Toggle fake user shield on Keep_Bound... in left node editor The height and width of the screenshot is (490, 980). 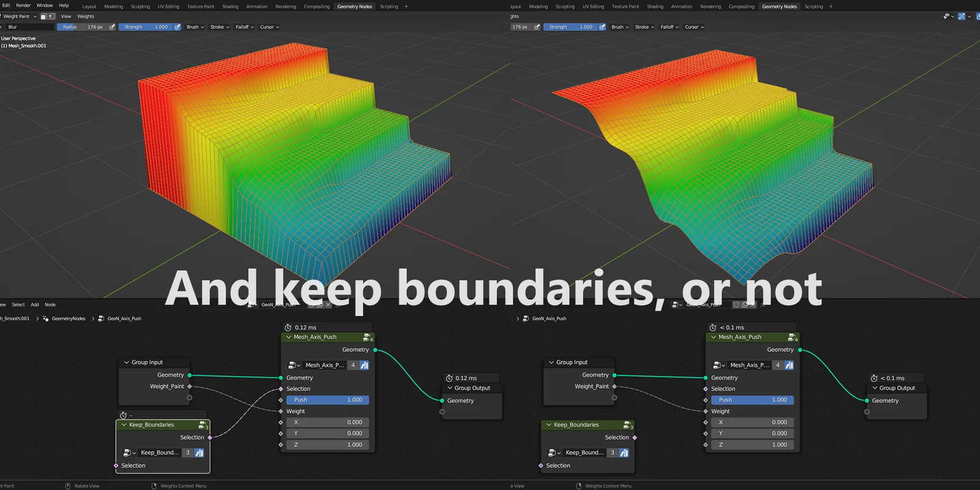tap(199, 453)
